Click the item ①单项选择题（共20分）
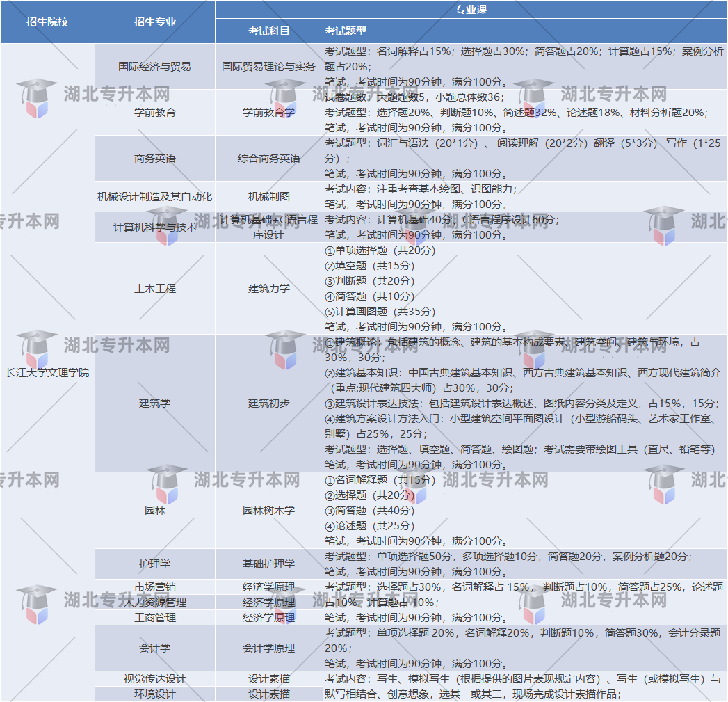 [380, 250]
